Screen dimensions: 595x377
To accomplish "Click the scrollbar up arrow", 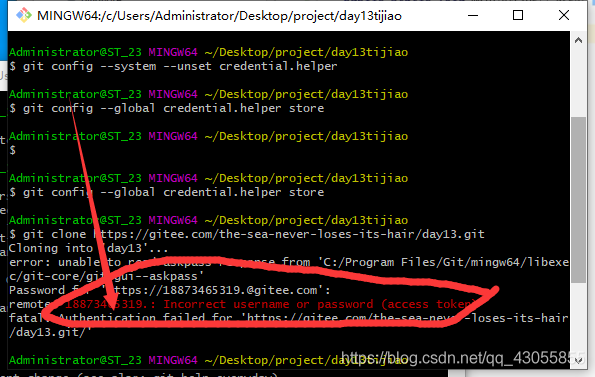I will tap(578, 40).
